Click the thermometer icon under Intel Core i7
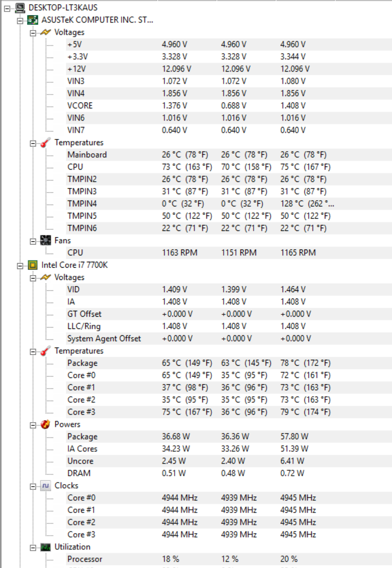 (45, 351)
